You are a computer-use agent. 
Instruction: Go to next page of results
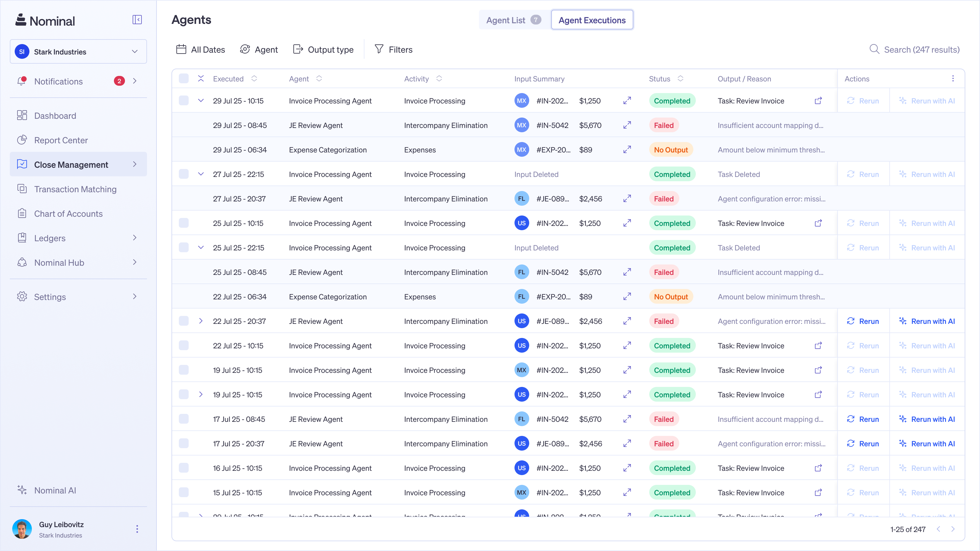point(953,529)
